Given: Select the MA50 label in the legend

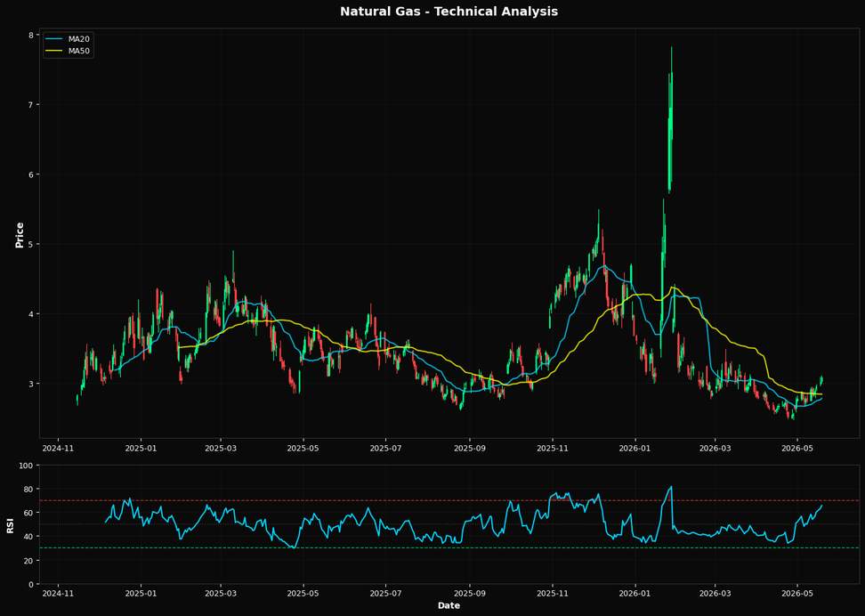Looking at the screenshot, I should coord(79,51).
